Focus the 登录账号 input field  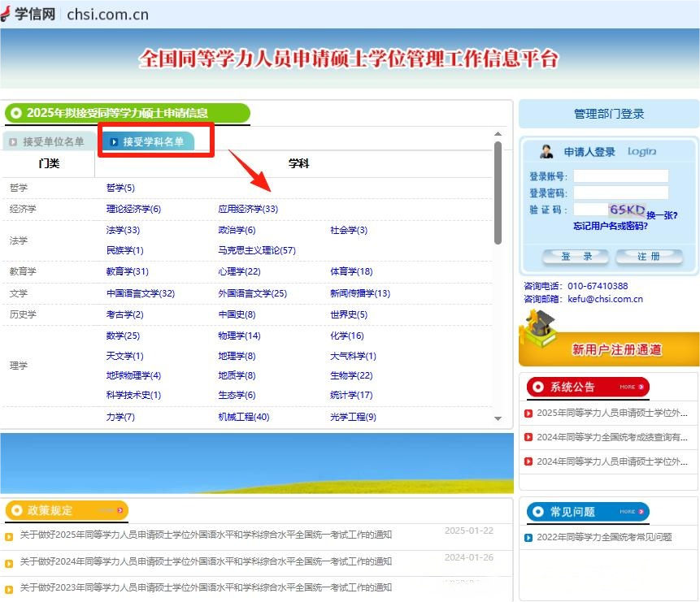pos(620,176)
